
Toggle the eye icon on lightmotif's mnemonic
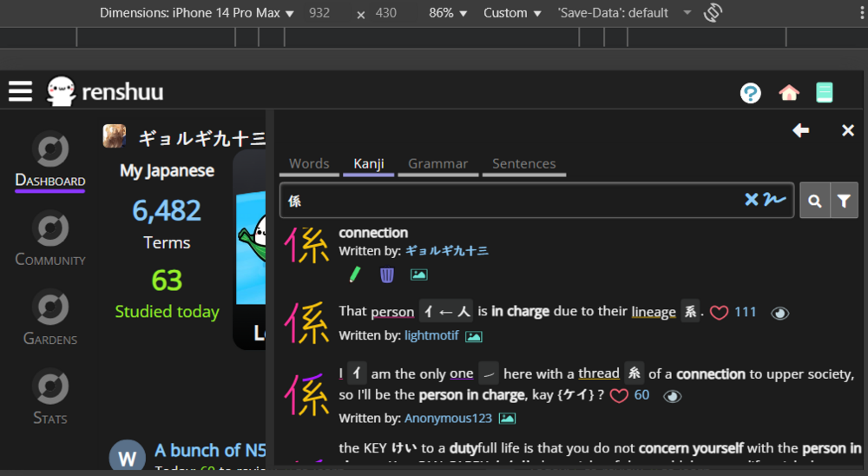(x=780, y=314)
